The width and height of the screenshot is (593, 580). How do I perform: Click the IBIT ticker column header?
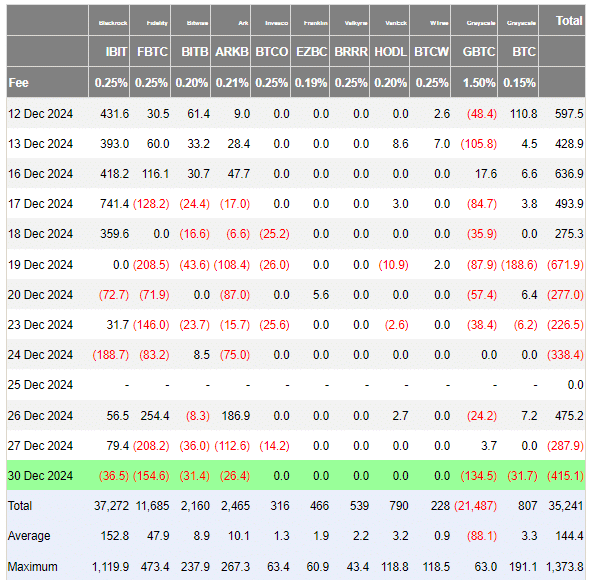(116, 51)
